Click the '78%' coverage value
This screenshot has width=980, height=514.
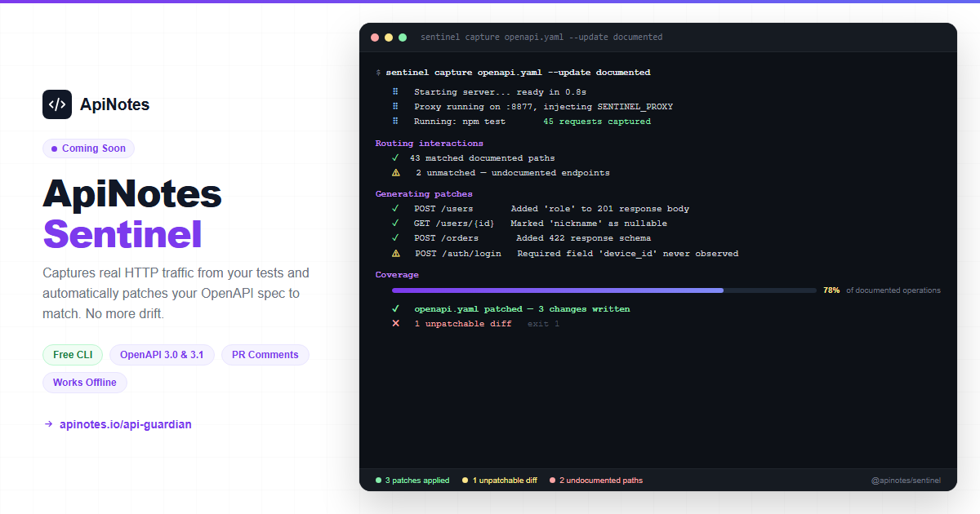(x=831, y=290)
